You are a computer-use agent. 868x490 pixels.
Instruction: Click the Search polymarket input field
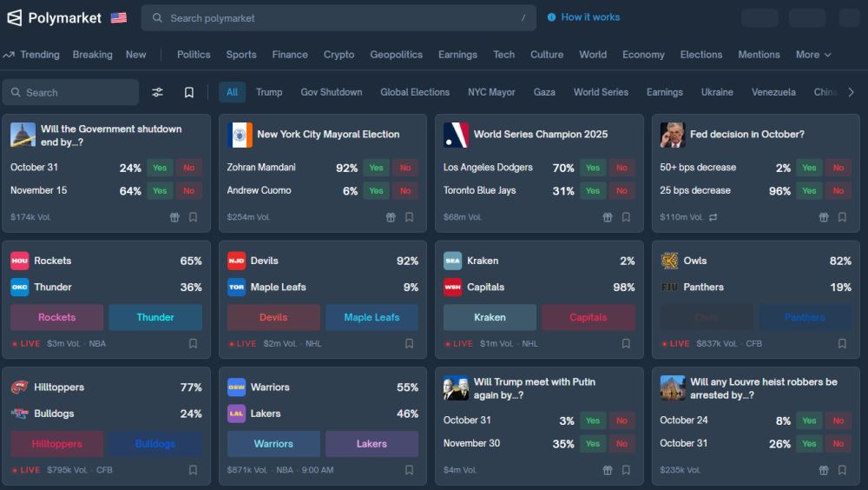click(x=339, y=17)
